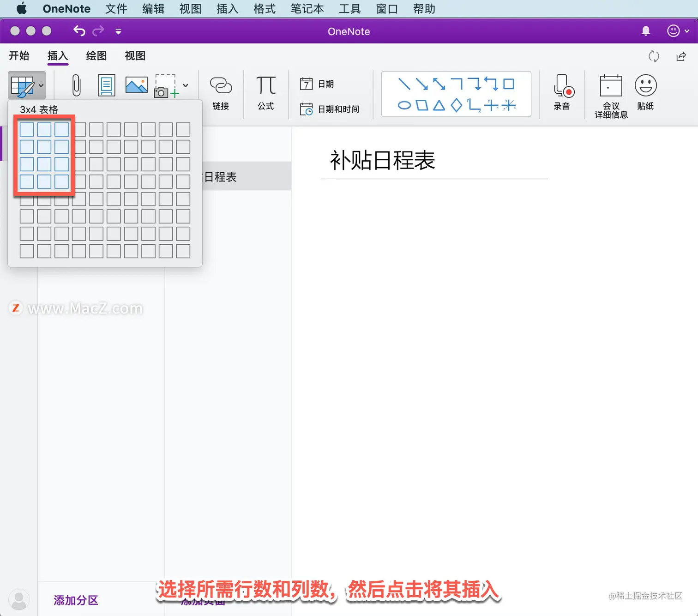Select the four-quadrant XY axes shape
The height and width of the screenshot is (616, 698).
coord(491,105)
